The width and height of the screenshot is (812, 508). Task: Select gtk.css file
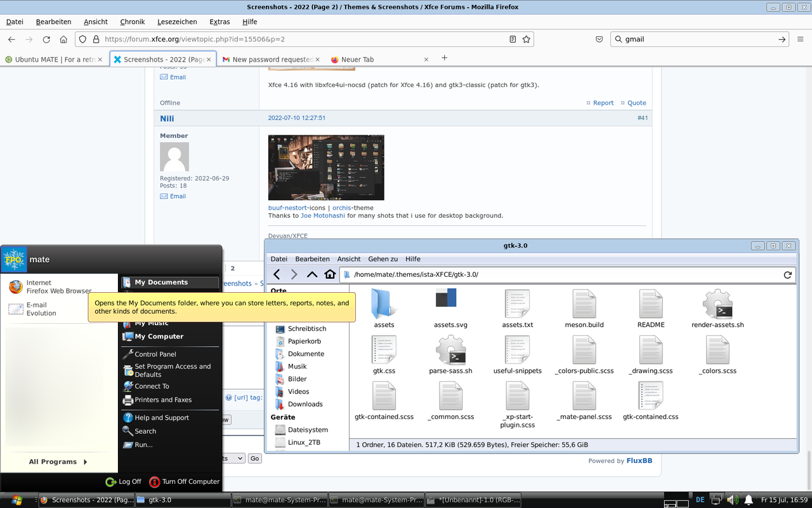(384, 354)
